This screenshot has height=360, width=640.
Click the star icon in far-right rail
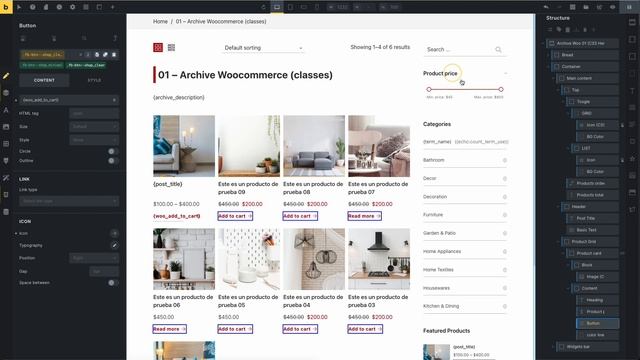tap(632, 158)
